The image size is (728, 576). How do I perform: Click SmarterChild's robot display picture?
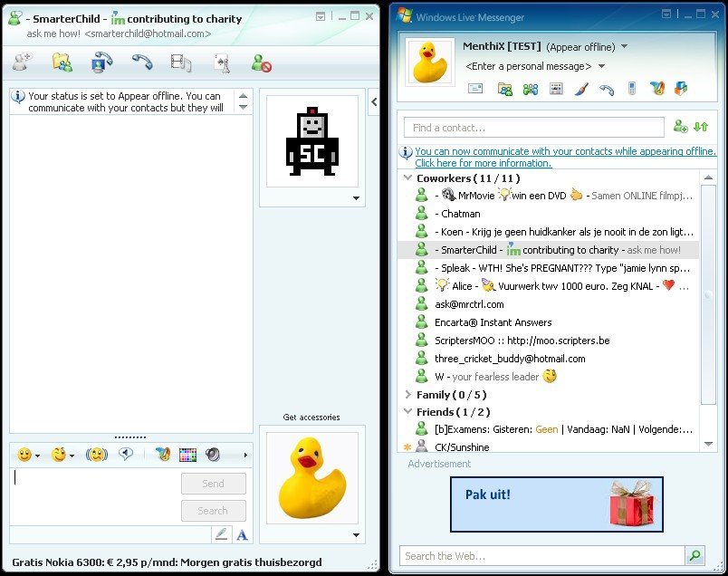[x=312, y=141]
